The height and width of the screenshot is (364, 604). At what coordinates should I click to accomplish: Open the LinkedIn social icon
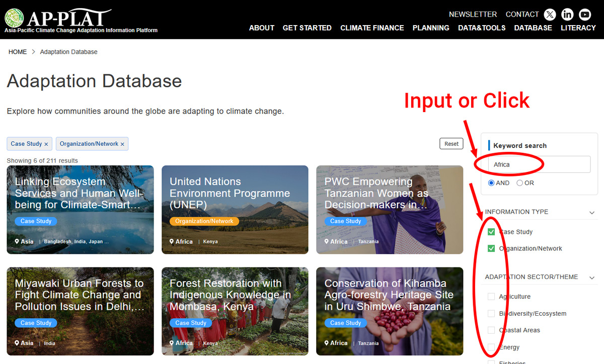coord(567,15)
